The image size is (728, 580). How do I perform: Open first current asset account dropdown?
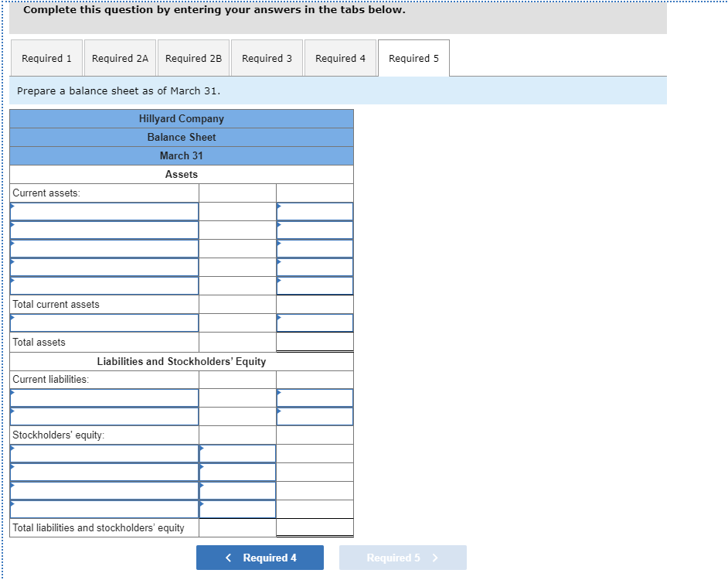(104, 211)
